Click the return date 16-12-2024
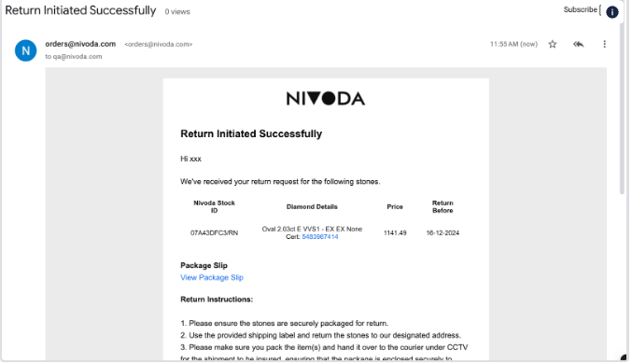632x364 pixels. pyautogui.click(x=442, y=233)
